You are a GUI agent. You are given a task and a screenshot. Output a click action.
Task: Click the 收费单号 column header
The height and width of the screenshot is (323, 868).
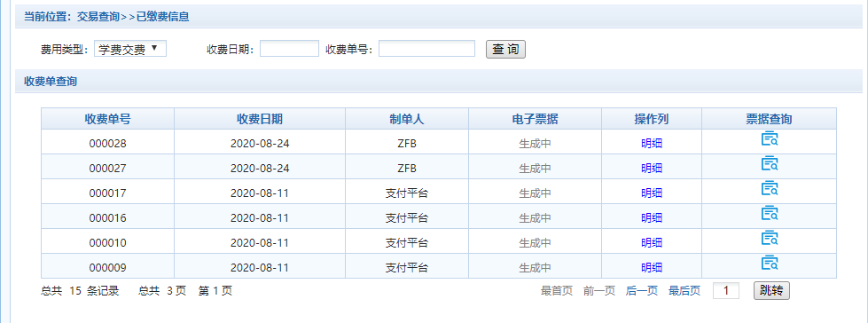tap(108, 119)
